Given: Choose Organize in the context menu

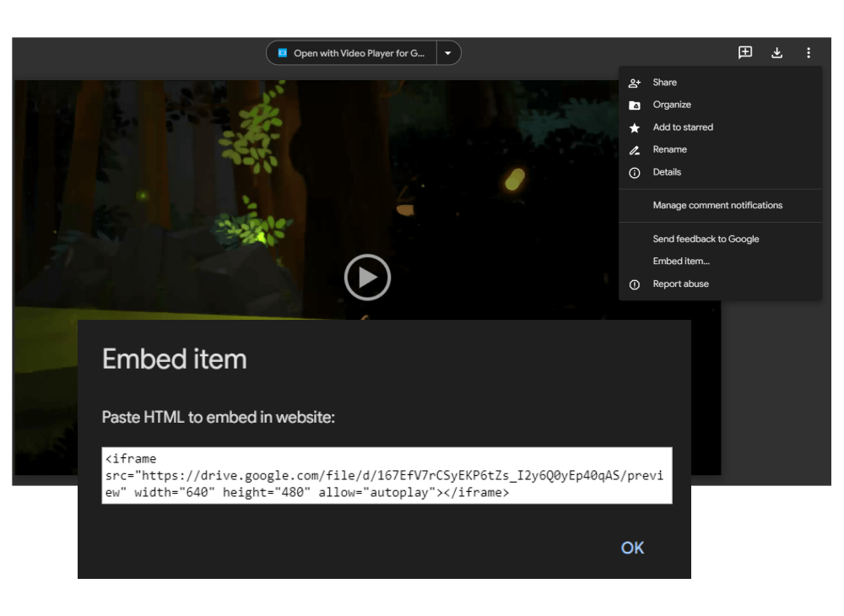Looking at the screenshot, I should pos(720,105).
